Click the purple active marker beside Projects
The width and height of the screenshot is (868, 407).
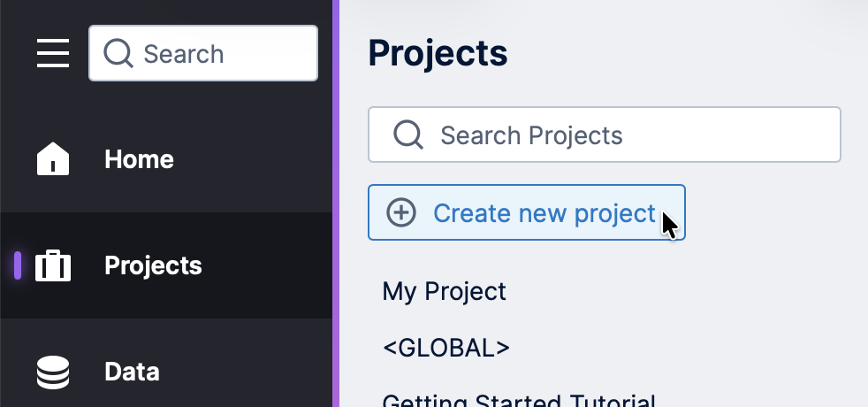click(x=18, y=265)
